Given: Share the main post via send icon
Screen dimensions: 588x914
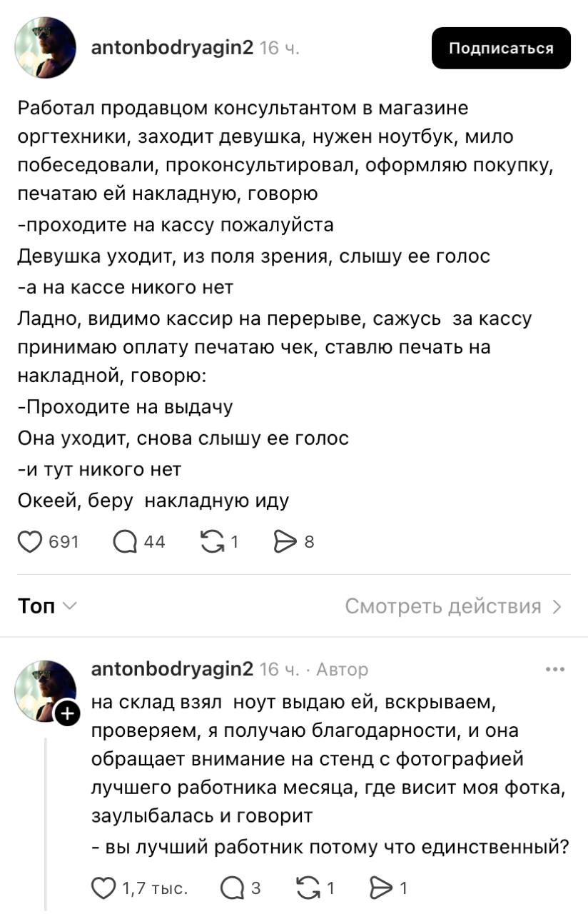Looking at the screenshot, I should [285, 542].
